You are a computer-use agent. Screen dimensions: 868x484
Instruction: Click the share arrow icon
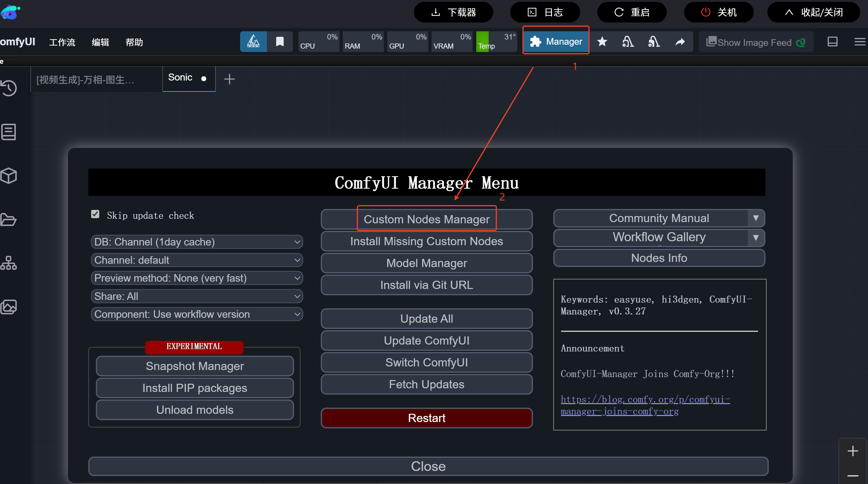click(x=680, y=42)
